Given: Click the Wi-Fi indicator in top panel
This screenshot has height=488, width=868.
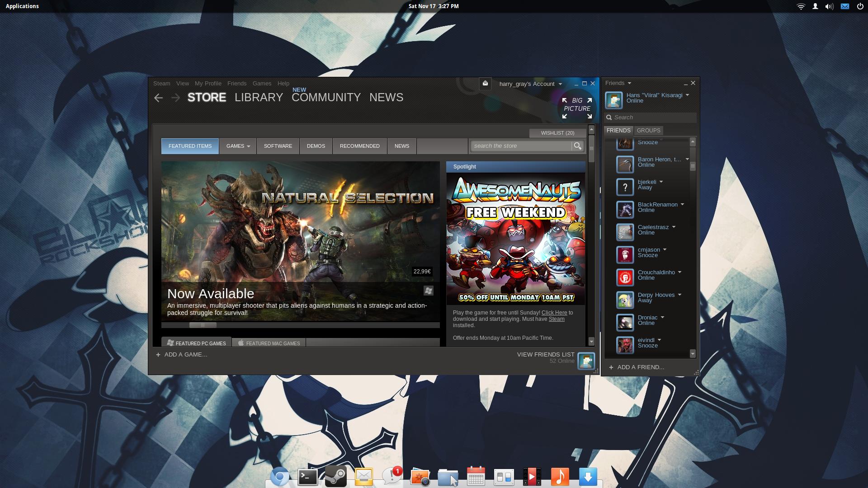Looking at the screenshot, I should coord(801,6).
